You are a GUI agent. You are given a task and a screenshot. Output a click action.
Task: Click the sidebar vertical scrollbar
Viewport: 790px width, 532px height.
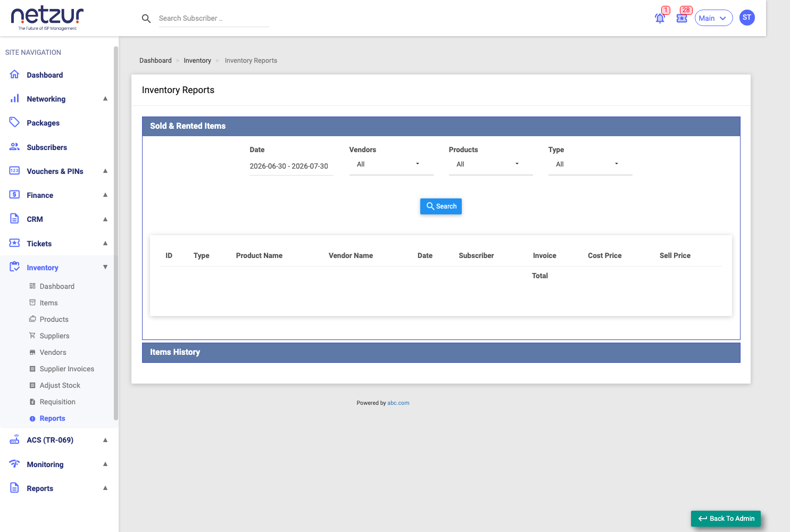116,234
